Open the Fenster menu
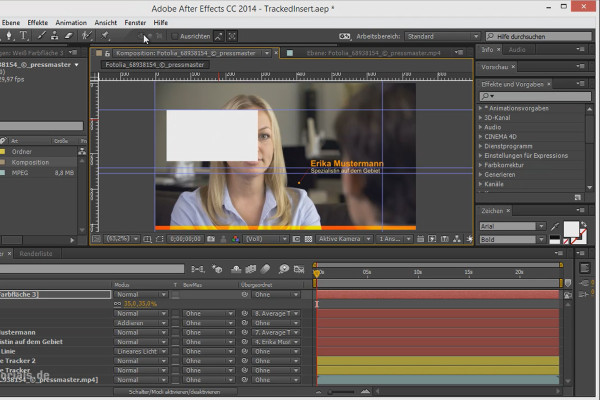This screenshot has height=400, width=600. point(135,23)
